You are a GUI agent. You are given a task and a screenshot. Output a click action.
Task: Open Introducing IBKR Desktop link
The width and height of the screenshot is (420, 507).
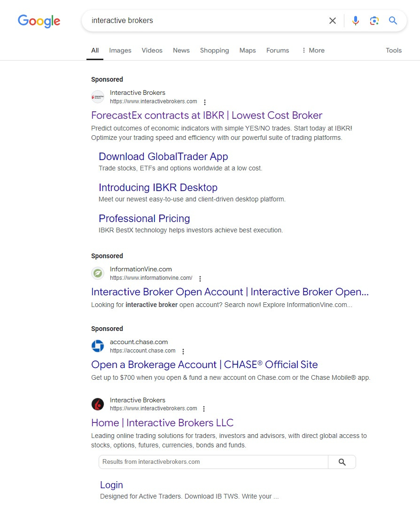point(158,187)
